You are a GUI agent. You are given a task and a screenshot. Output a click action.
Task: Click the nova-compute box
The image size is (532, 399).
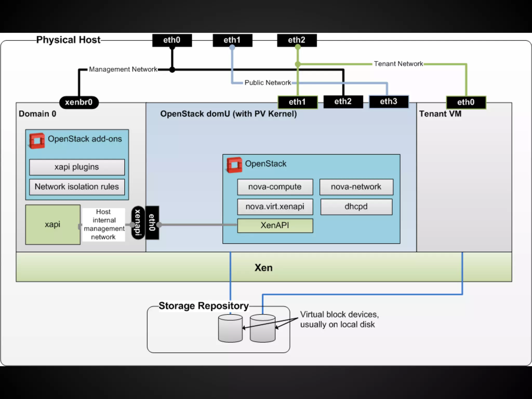[275, 187]
